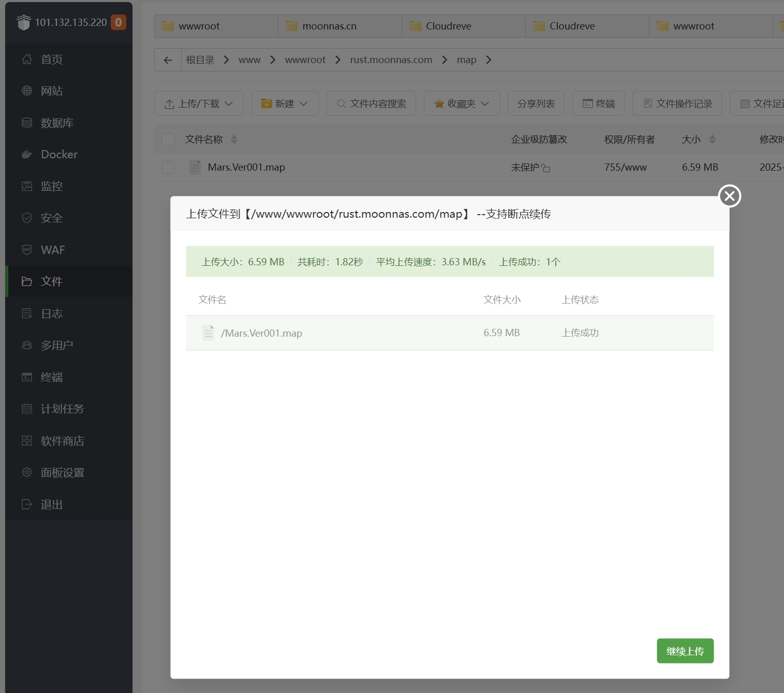Click the Mars.Ver001.map file icon in file list
Viewport: 784px width, 693px height.
pyautogui.click(x=195, y=167)
